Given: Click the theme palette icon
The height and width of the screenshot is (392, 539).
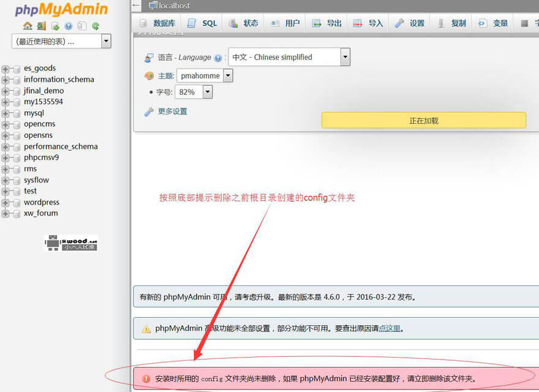Looking at the screenshot, I should [149, 76].
